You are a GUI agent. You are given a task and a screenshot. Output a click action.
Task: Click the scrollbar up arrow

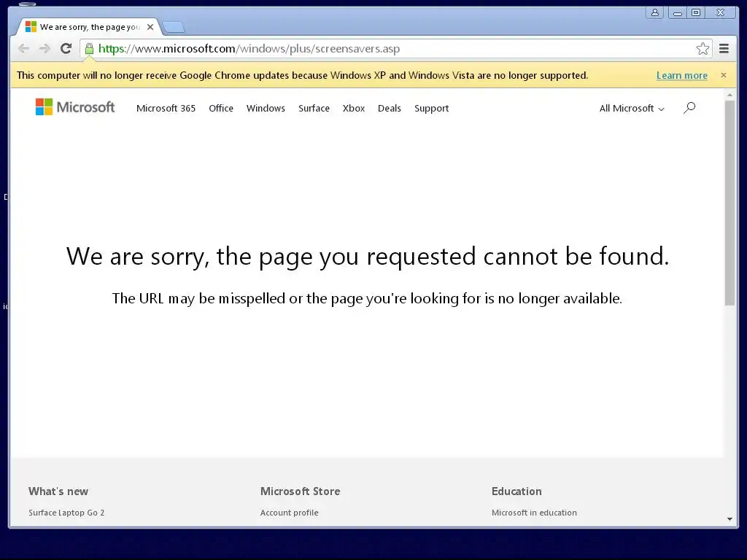pos(729,96)
